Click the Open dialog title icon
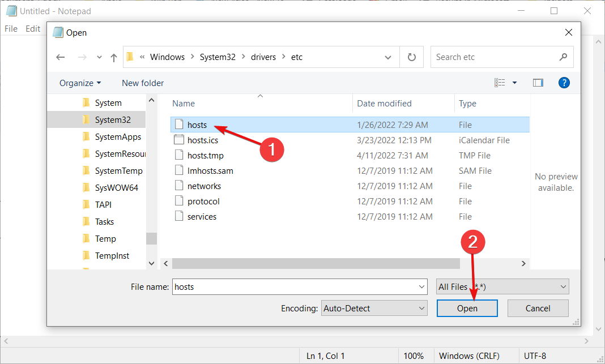 [58, 32]
